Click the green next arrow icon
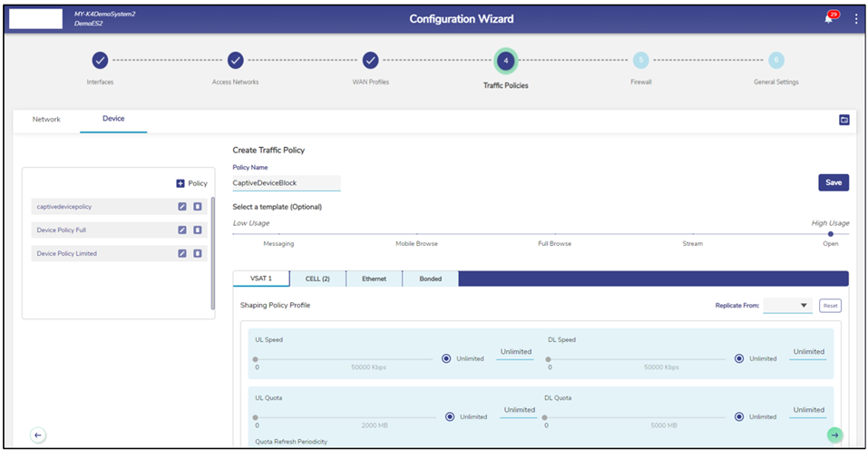This screenshot has height=450, width=868. 834,435
